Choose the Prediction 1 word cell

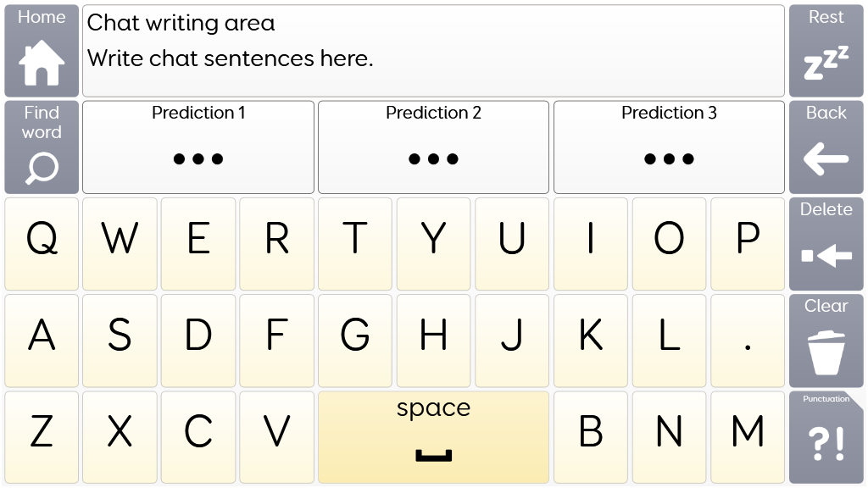[198, 147]
